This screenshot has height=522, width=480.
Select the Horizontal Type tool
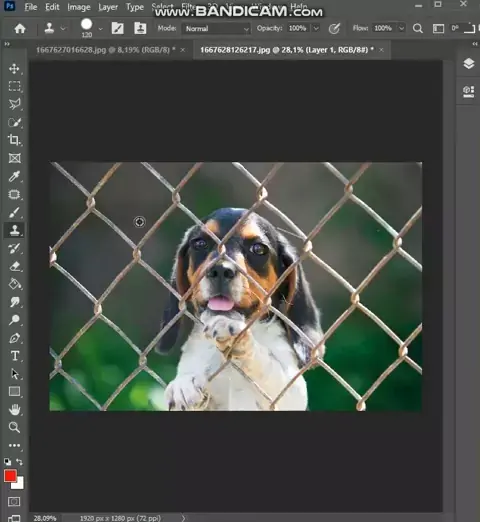click(x=14, y=356)
